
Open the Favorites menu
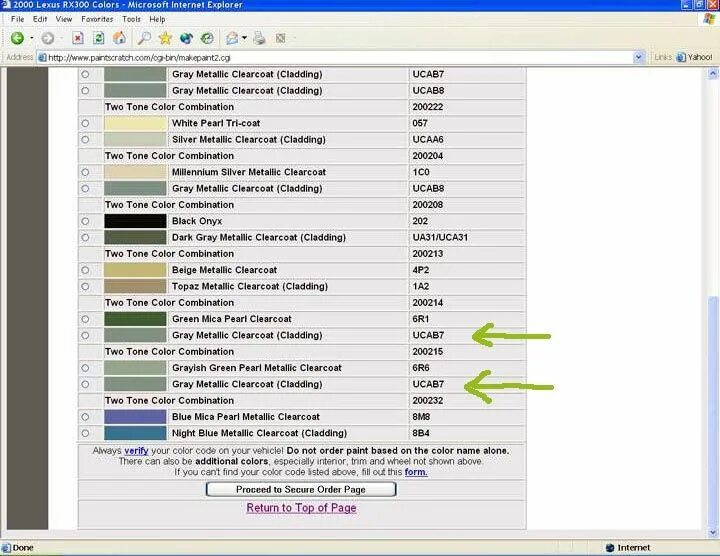tap(97, 19)
